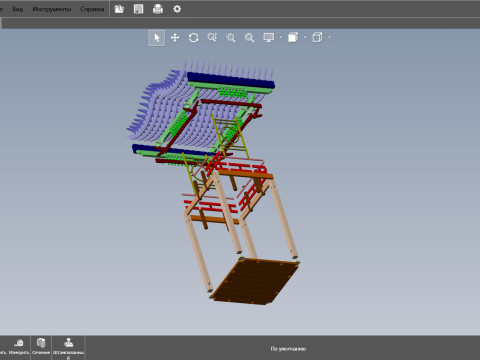Image resolution: width=480 pixels, height=360 pixels.
Task: Click the explode view clipboard icon
Action: click(293, 37)
